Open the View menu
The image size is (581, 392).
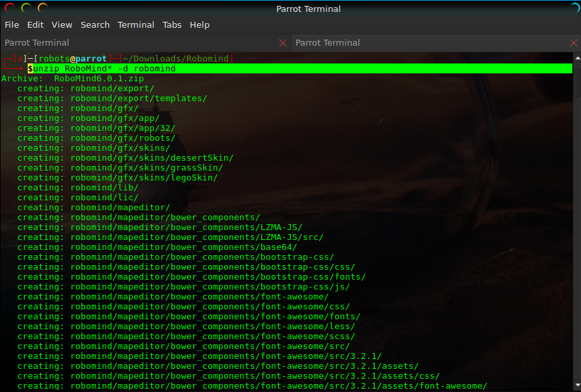point(62,25)
